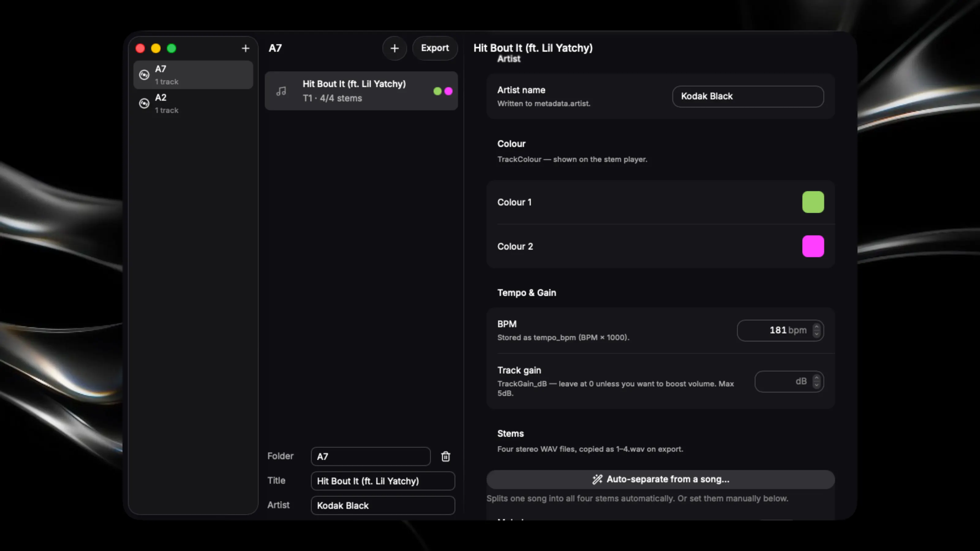
Task: Click the Export button
Action: [435, 48]
